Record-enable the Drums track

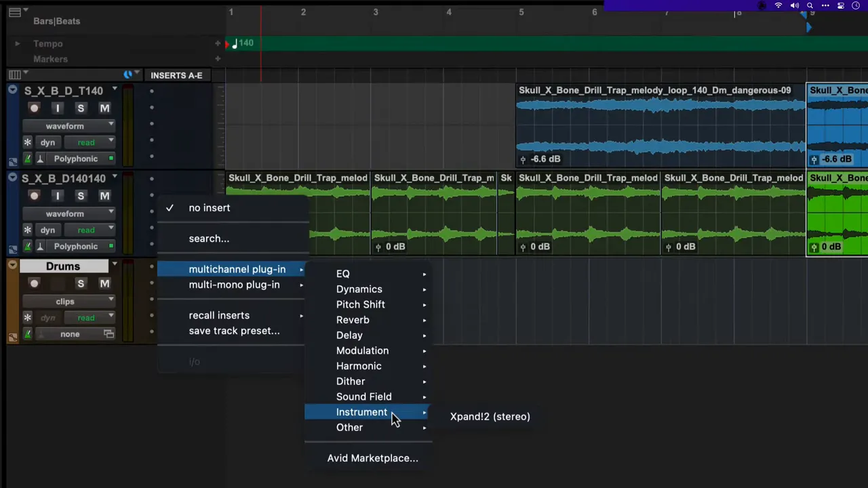(x=35, y=284)
